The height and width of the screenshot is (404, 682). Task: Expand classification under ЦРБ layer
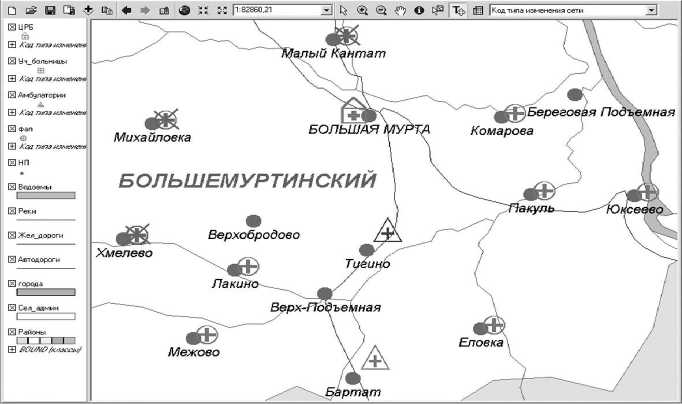pyautogui.click(x=12, y=44)
